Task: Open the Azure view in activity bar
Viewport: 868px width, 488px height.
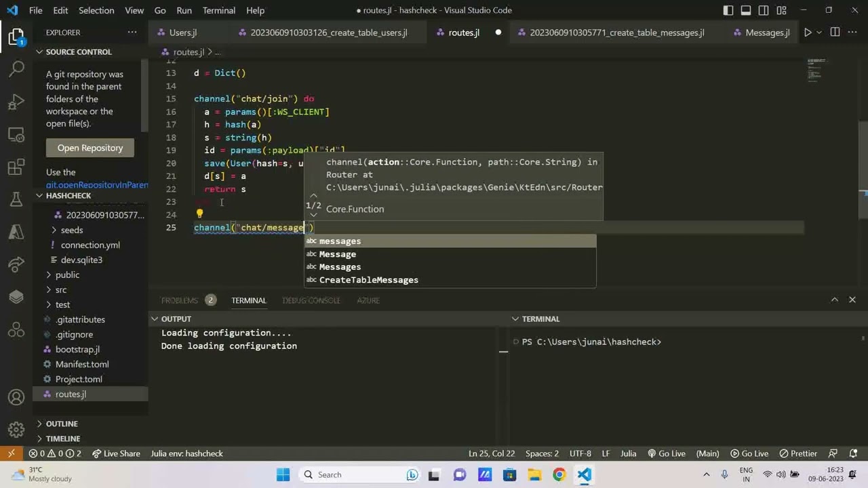Action: (16, 232)
